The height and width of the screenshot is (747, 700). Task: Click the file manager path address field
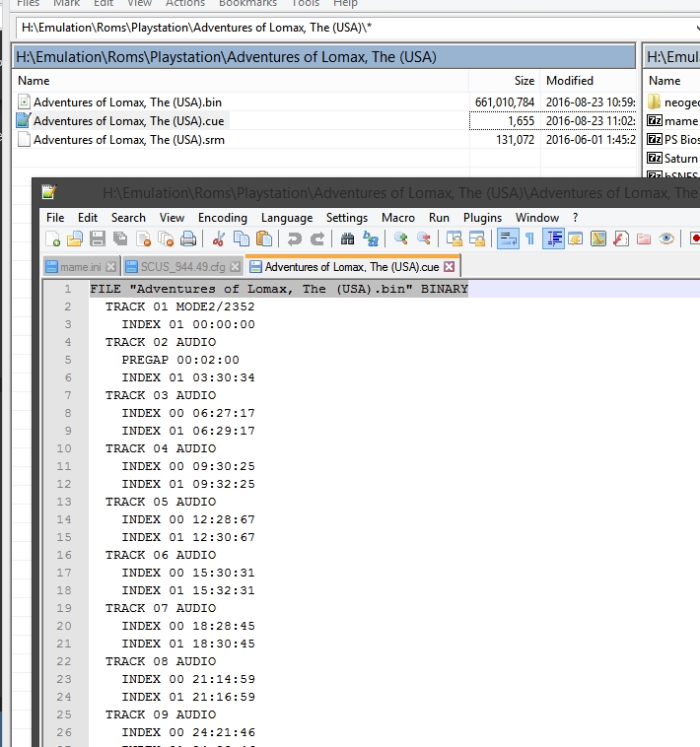coord(357,28)
